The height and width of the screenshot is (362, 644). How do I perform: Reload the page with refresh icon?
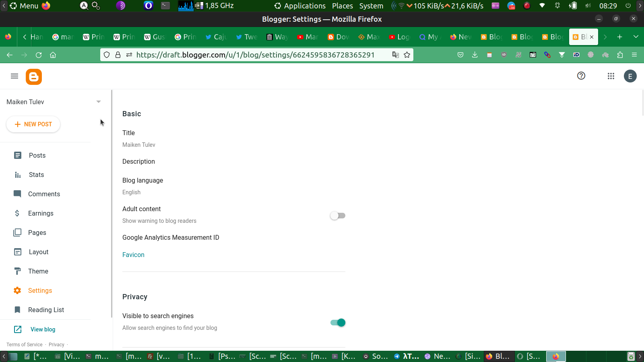tap(39, 55)
